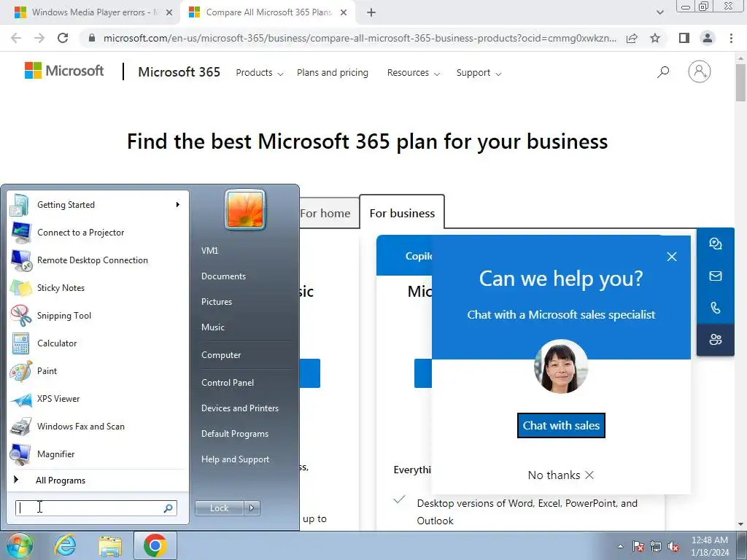Launch Magnifier icon
The image size is (747, 560).
20,454
